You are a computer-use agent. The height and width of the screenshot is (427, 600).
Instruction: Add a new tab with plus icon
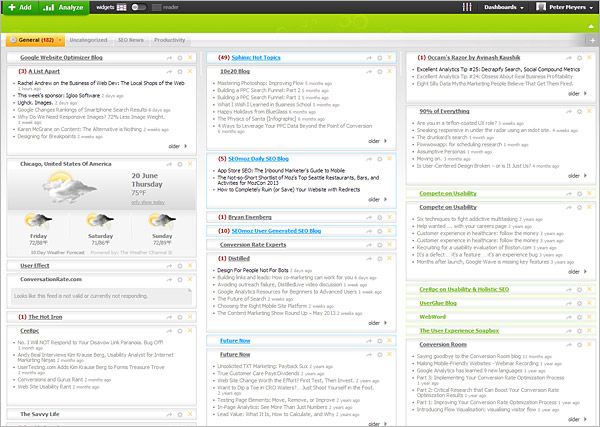tap(591, 40)
